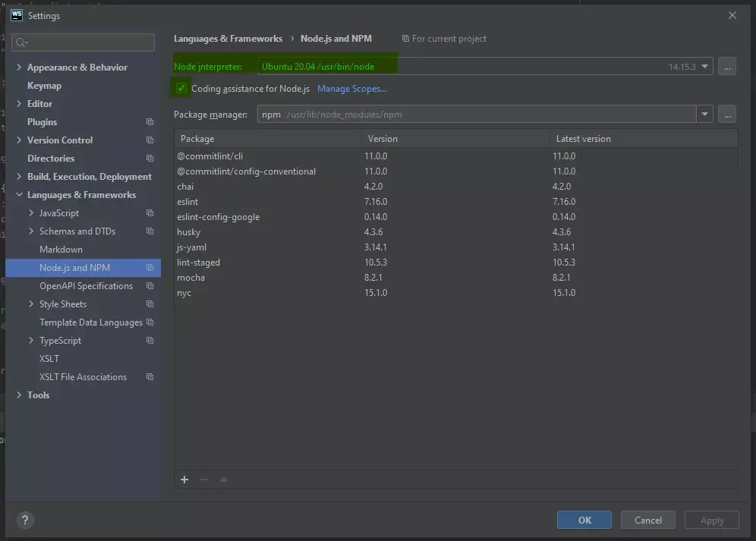
Task: Expand the Tools section
Action: (19, 395)
